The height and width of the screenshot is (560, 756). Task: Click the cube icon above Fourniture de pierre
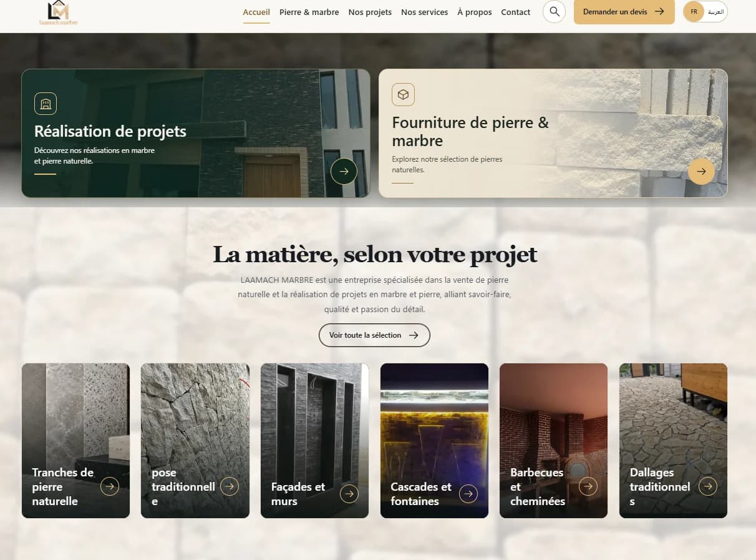(403, 95)
